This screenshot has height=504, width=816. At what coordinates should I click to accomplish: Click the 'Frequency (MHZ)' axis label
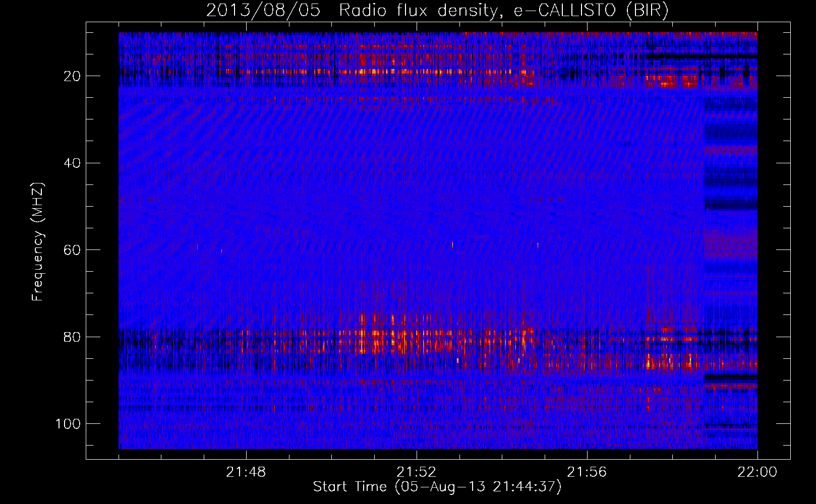38,241
